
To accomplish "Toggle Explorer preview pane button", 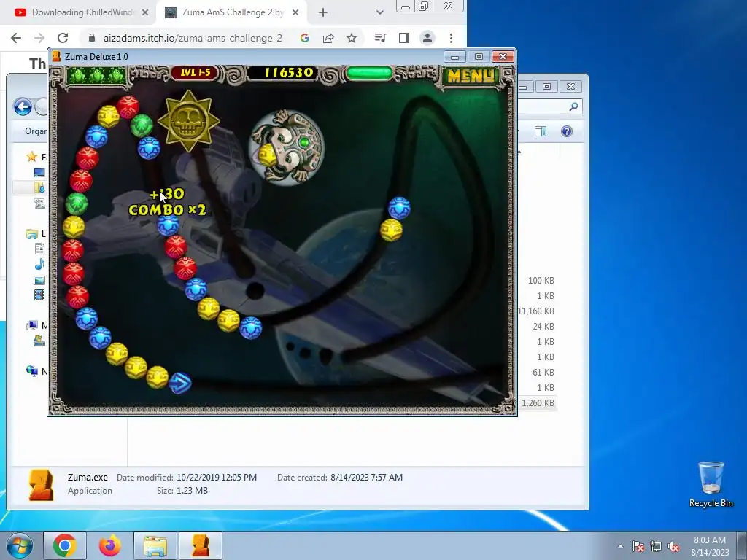I will (541, 131).
